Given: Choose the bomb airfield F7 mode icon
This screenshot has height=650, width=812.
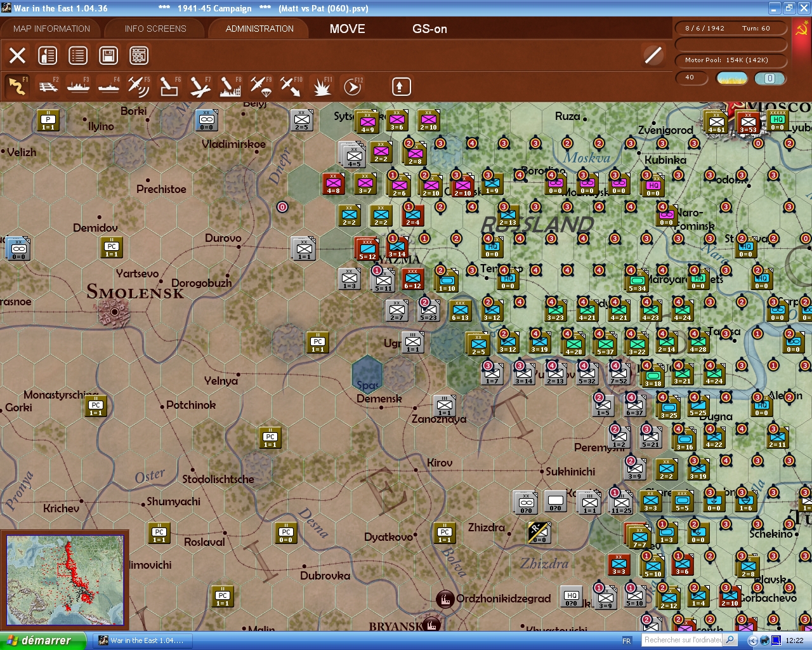Looking at the screenshot, I should point(200,86).
